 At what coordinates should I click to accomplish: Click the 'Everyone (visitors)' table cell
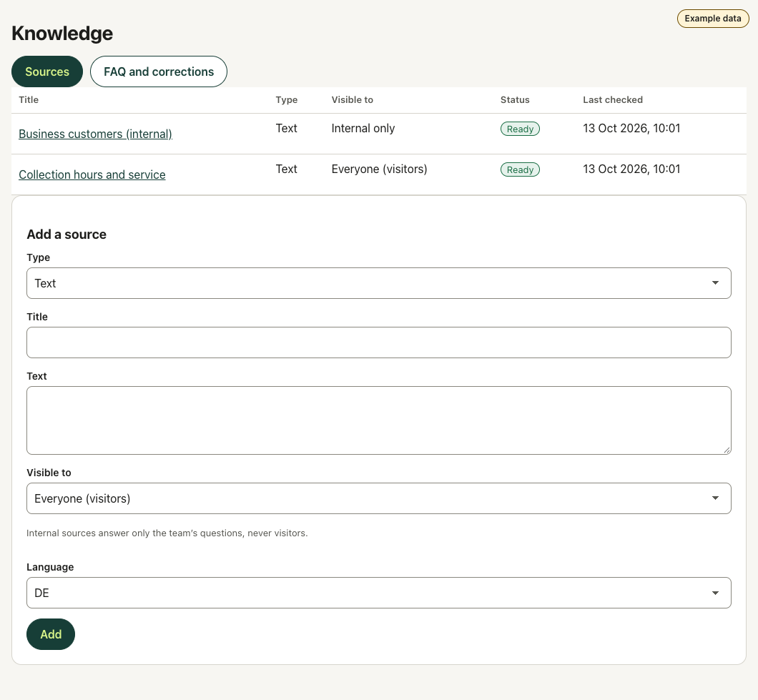[x=379, y=169]
